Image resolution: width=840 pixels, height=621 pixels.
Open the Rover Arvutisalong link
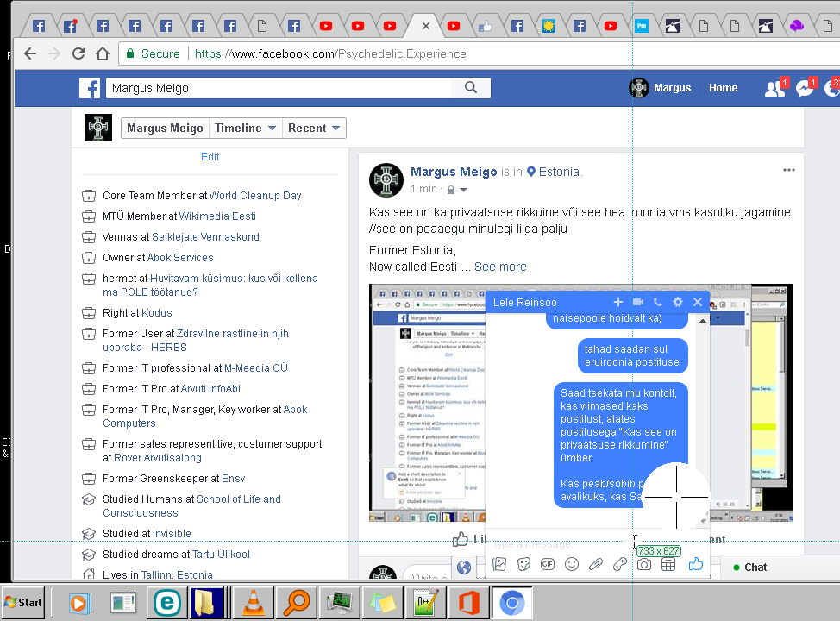158,458
